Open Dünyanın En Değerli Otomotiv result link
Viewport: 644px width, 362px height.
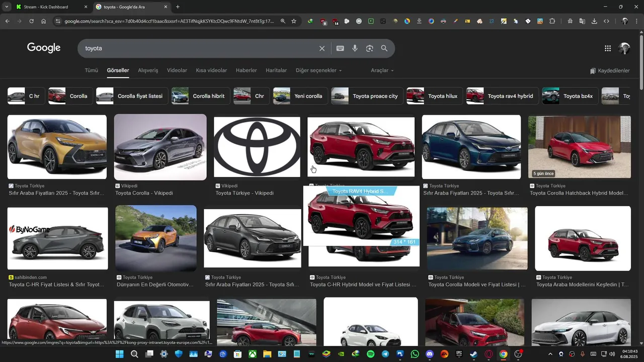point(155,285)
